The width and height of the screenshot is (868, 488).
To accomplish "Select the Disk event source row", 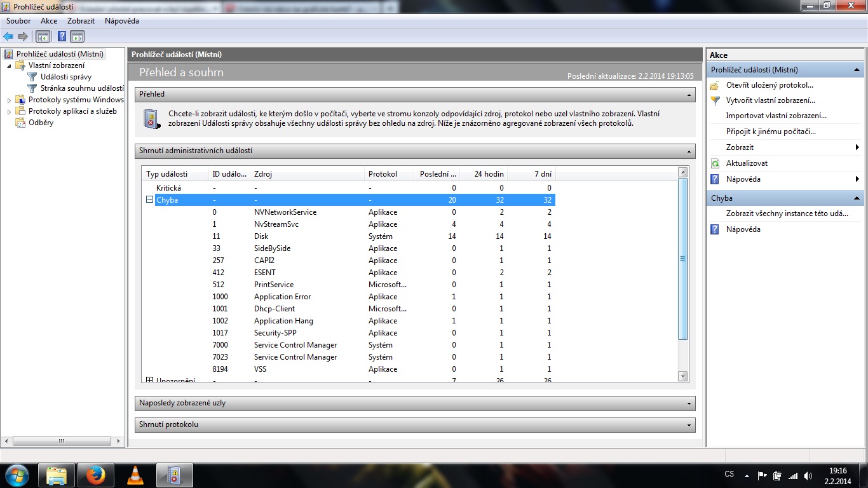I will [349, 236].
